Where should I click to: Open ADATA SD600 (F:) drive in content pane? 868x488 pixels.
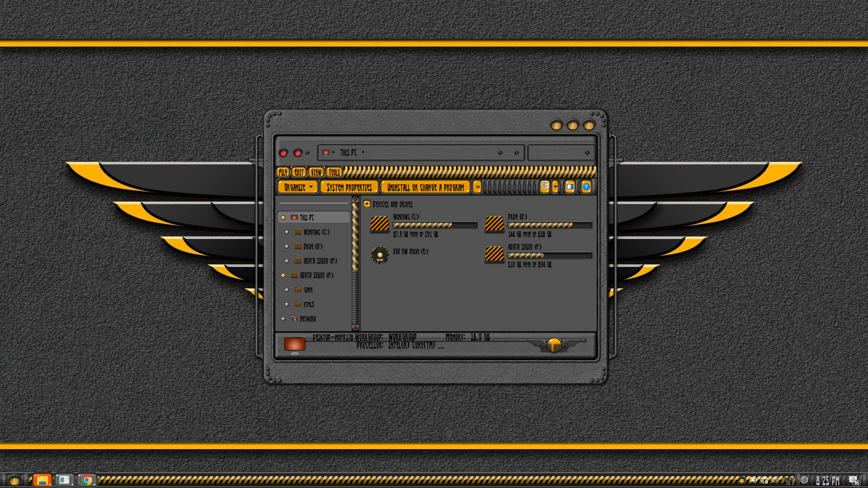(x=494, y=254)
